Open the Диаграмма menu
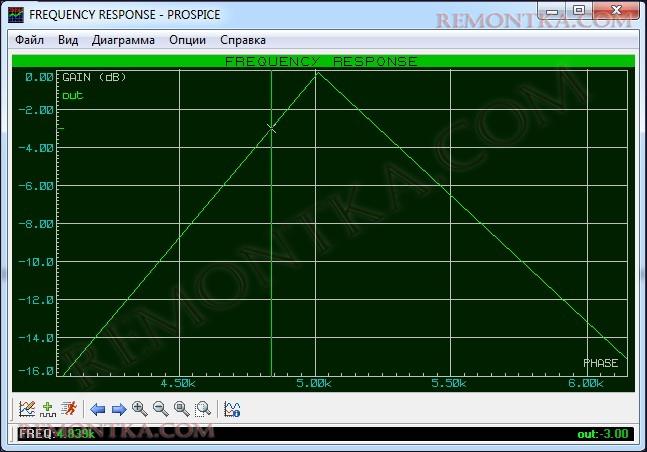The height and width of the screenshot is (452, 647). (x=123, y=40)
